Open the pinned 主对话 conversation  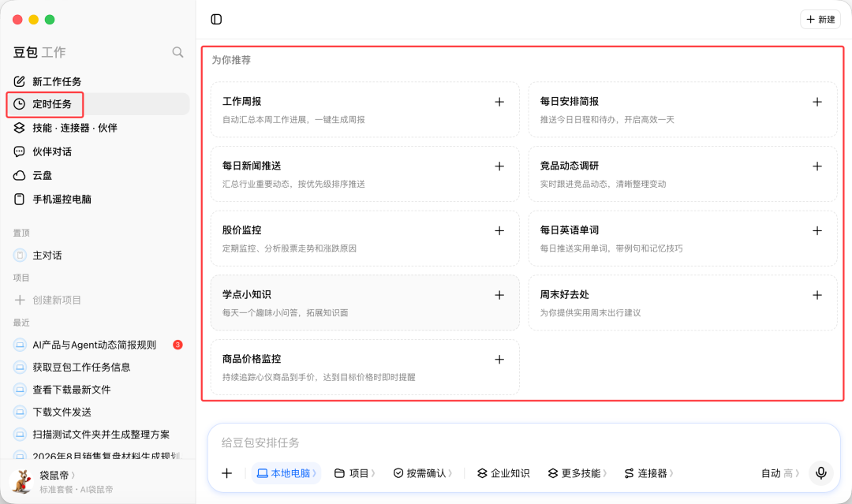(x=98, y=256)
